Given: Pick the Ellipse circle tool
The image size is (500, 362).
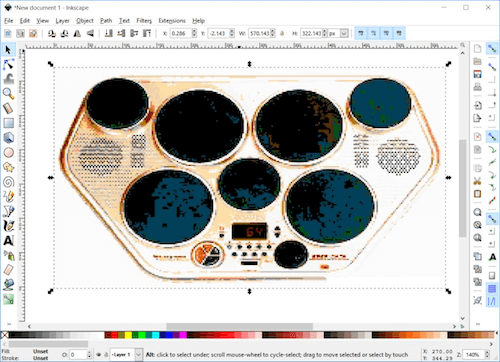Looking at the screenshot, I should 9,152.
